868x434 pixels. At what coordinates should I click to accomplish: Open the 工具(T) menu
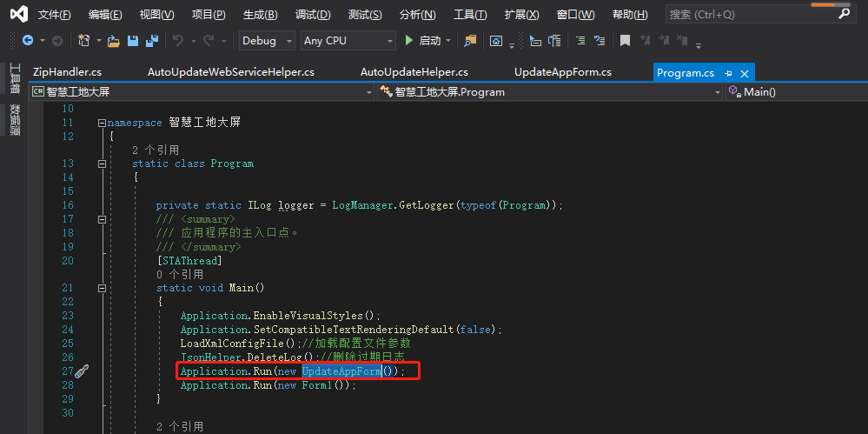(x=470, y=15)
